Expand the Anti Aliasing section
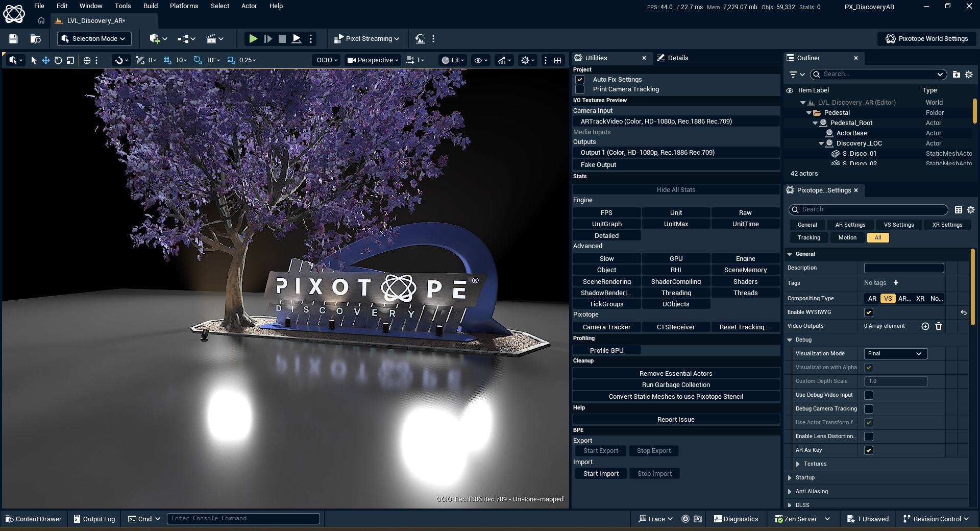980x531 pixels. [x=790, y=492]
